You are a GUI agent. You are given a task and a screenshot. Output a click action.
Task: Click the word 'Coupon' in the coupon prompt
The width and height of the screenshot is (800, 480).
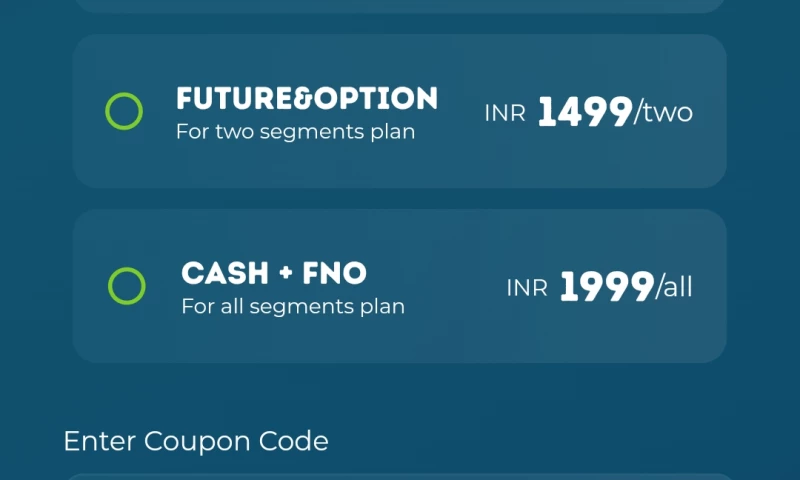(x=188, y=441)
